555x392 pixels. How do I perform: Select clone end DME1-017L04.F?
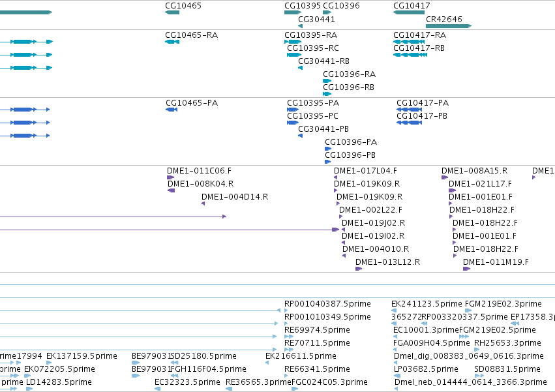[x=366, y=171]
